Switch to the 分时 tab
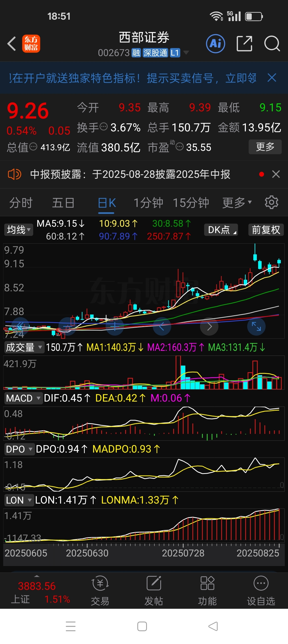The image size is (288, 644). tap(21, 203)
